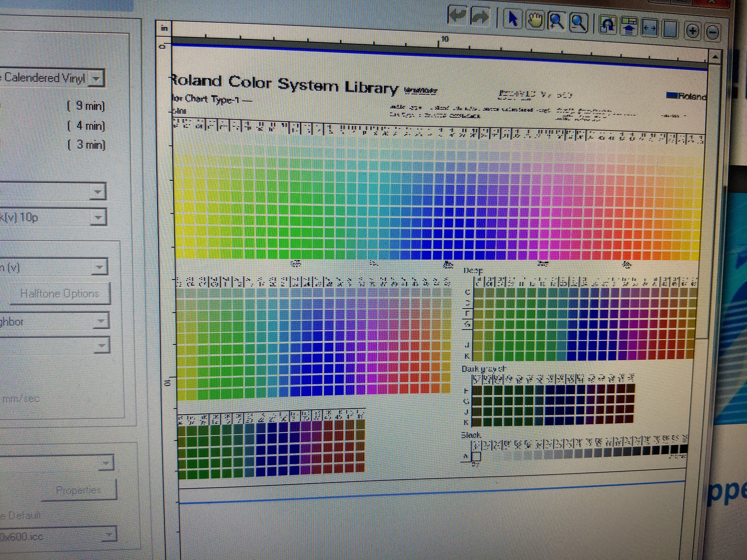
Task: Click the redo arrow icon
Action: (479, 16)
